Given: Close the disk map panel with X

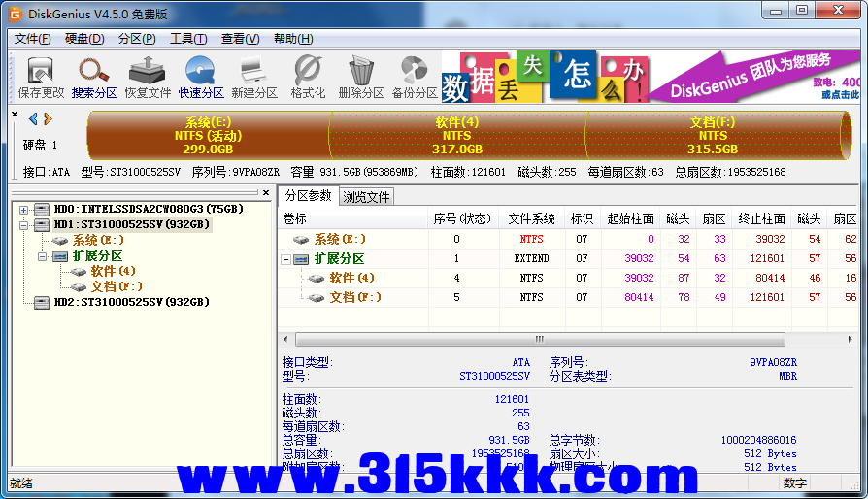Looking at the screenshot, I should coord(15,115).
